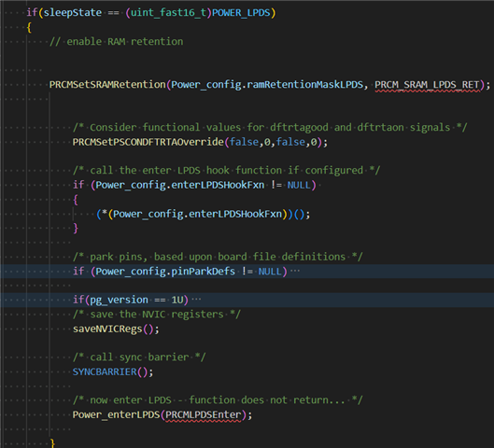Click the underlined PRCM_SRAM_LPDS_RET identifier
The image size is (494, 448).
pos(427,85)
